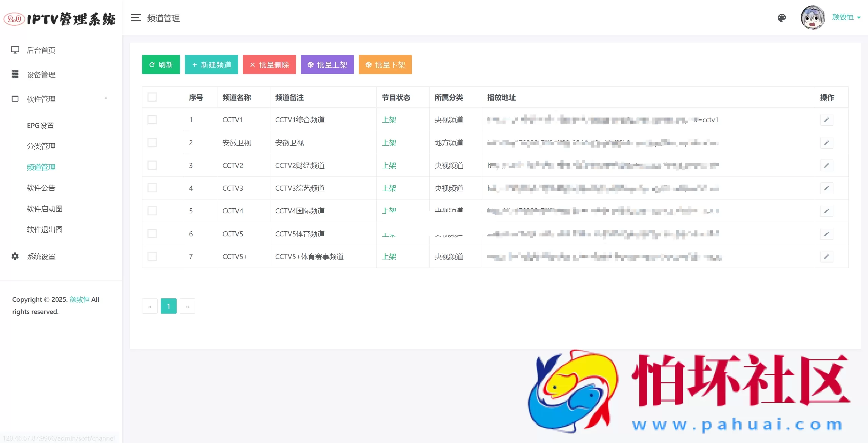Click the edit pencil icon for CCTV5+
The image size is (868, 443).
[x=827, y=256]
